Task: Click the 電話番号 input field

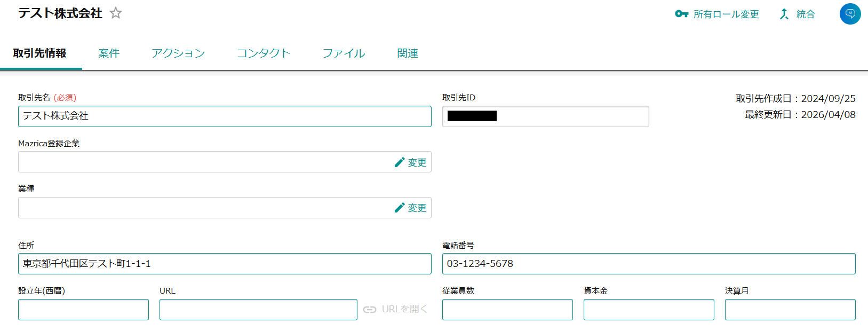Action: click(x=648, y=264)
